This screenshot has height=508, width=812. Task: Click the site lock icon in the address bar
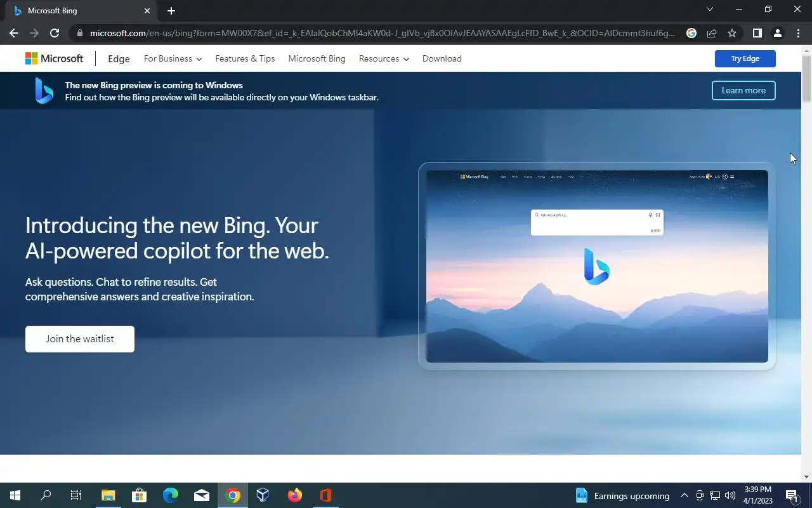[79, 33]
